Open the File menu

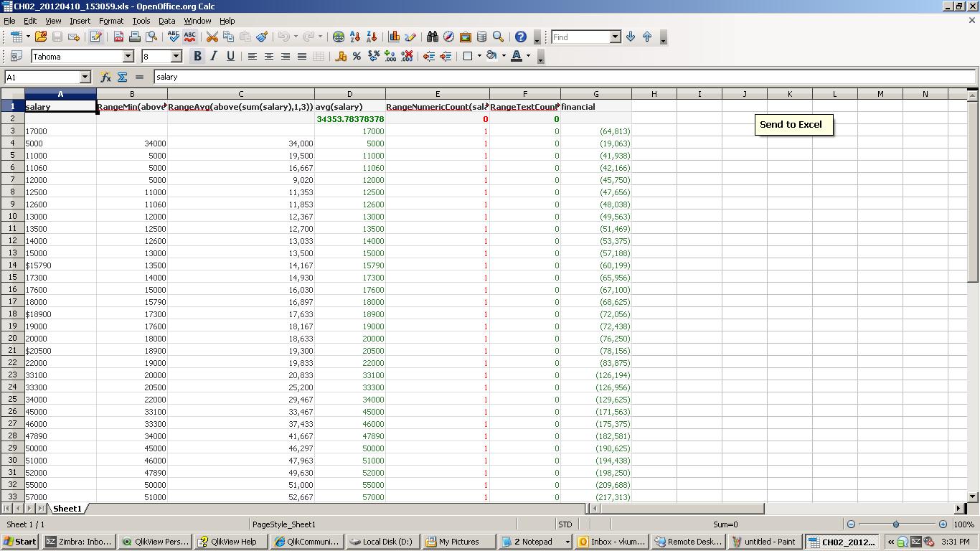9,21
